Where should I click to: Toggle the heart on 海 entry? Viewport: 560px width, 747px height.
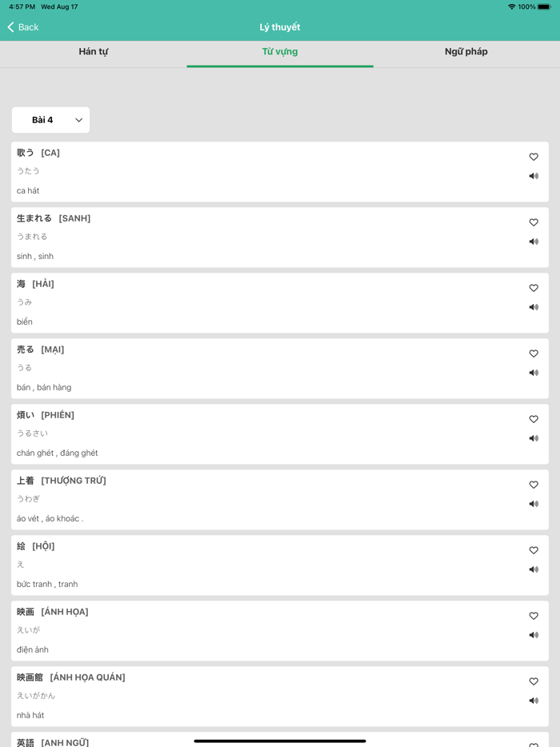(534, 288)
